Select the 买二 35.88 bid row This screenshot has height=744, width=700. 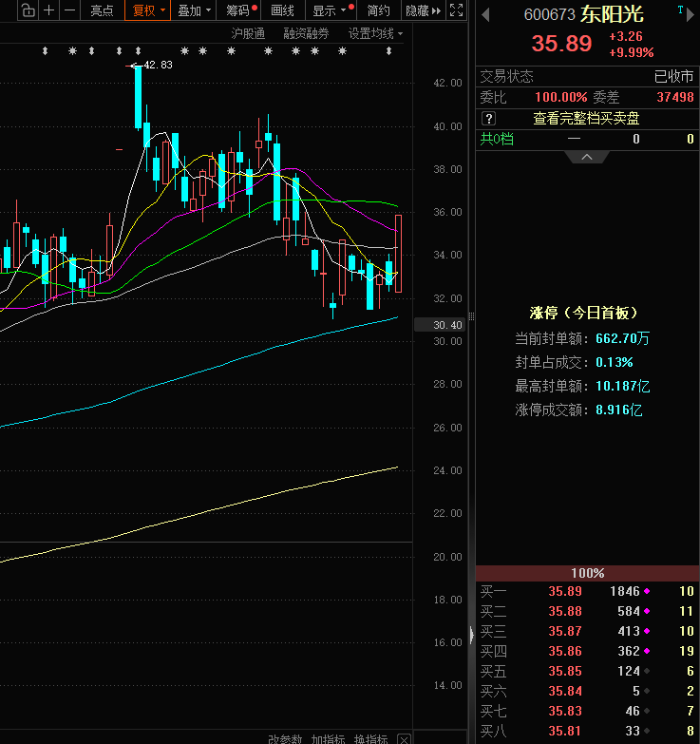pos(587,611)
